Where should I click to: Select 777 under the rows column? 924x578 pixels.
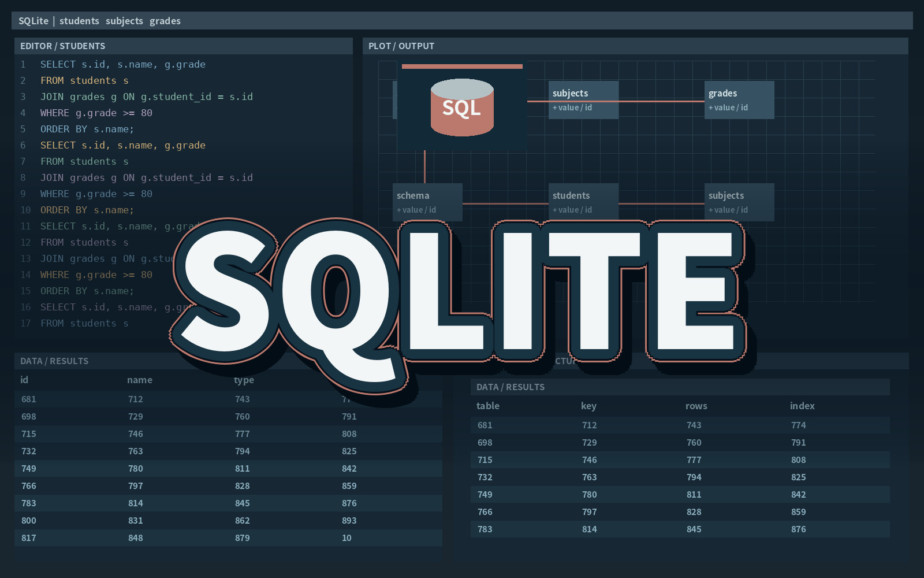tap(694, 460)
